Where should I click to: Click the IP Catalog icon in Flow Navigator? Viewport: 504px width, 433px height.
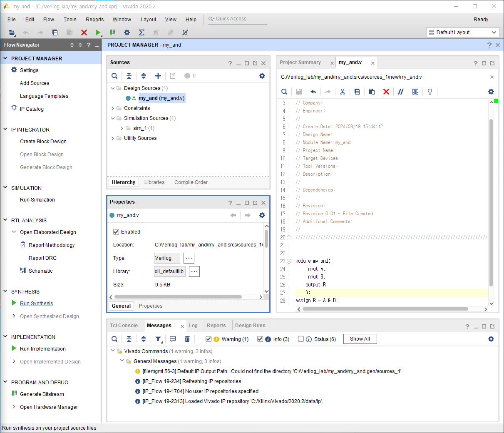(14, 108)
